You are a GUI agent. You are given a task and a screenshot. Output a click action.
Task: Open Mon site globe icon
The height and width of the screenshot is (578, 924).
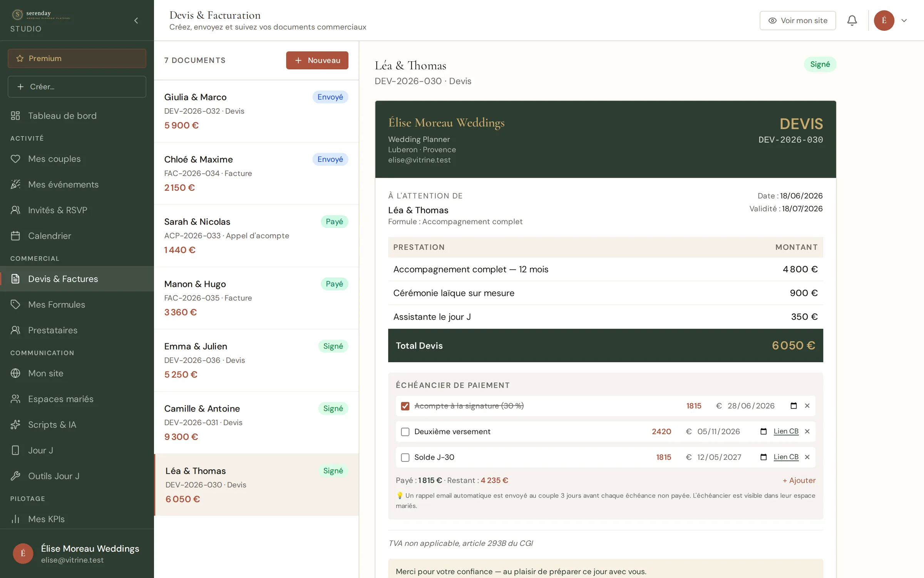15,373
